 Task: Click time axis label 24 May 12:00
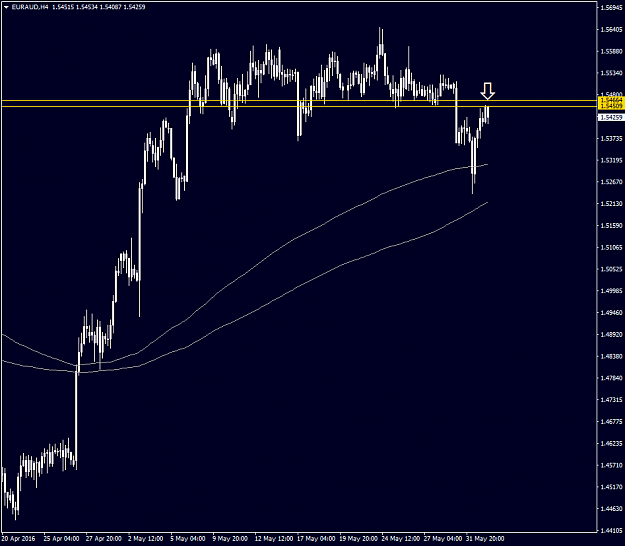pos(401,539)
